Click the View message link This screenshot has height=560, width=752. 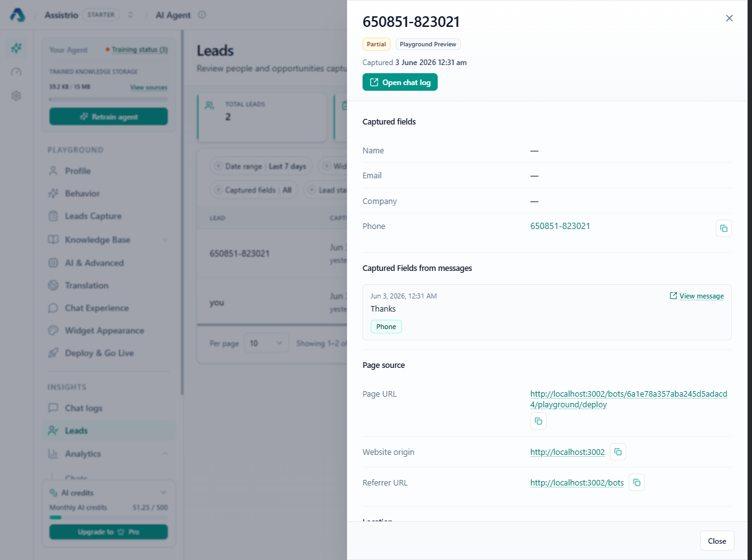(696, 296)
